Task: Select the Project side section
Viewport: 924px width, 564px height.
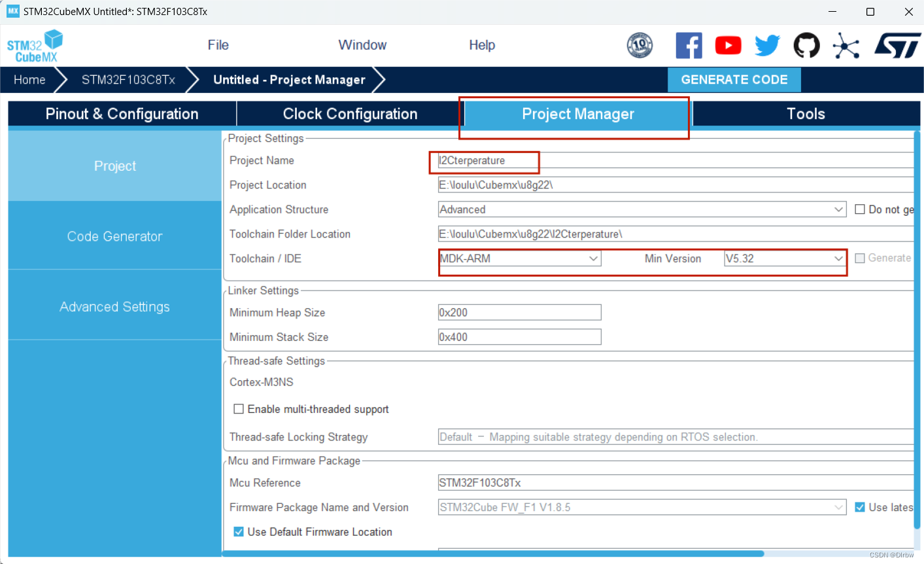Action: pos(115,166)
